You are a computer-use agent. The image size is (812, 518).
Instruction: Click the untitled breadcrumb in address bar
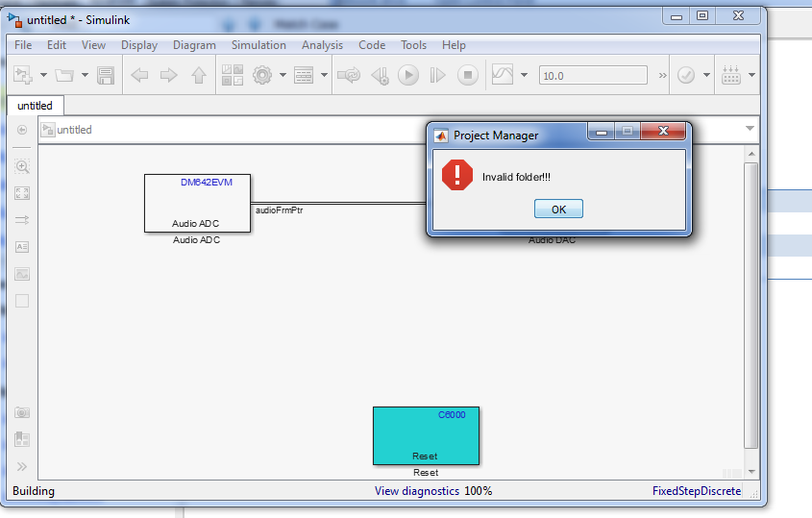(x=74, y=130)
